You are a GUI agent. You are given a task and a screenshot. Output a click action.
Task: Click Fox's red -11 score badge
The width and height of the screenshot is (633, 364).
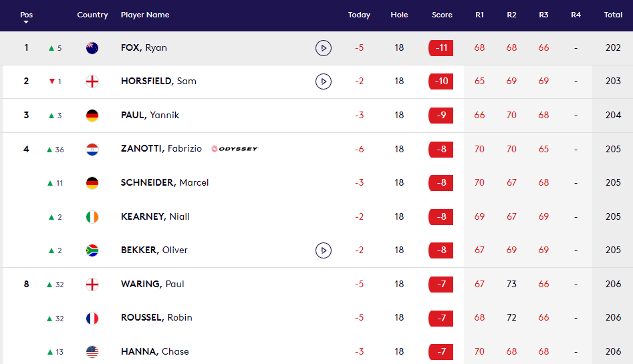tap(440, 48)
